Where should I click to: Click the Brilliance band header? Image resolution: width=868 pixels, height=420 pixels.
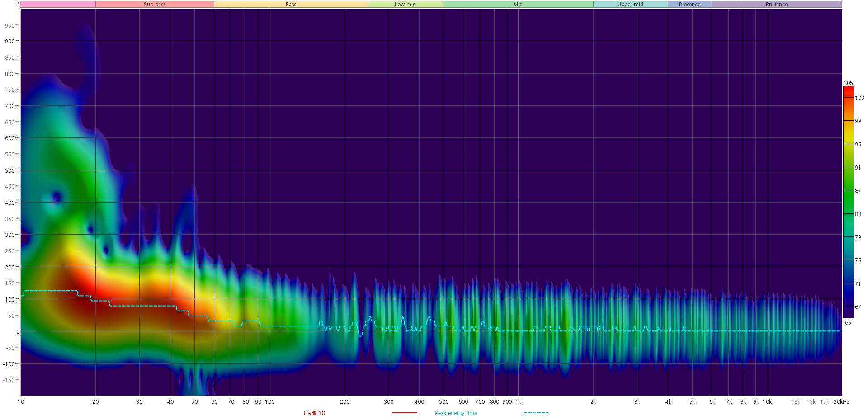(x=776, y=5)
